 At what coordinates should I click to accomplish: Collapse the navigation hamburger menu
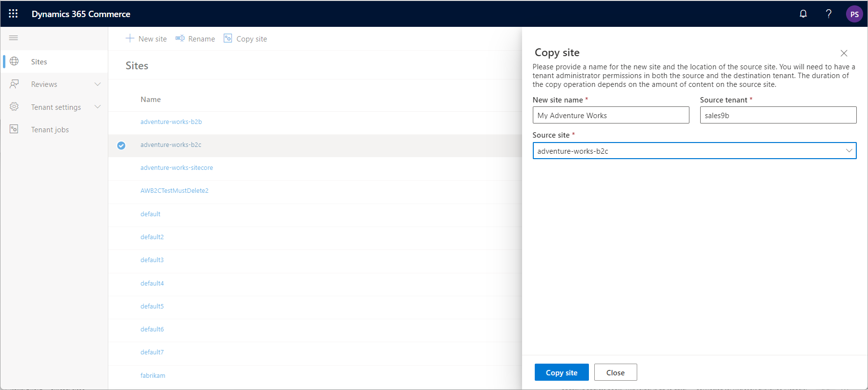tap(14, 38)
